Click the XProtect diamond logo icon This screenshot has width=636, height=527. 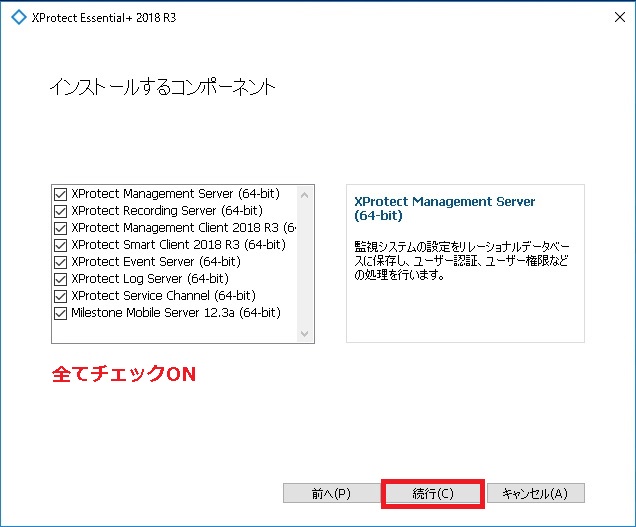pyautogui.click(x=19, y=17)
